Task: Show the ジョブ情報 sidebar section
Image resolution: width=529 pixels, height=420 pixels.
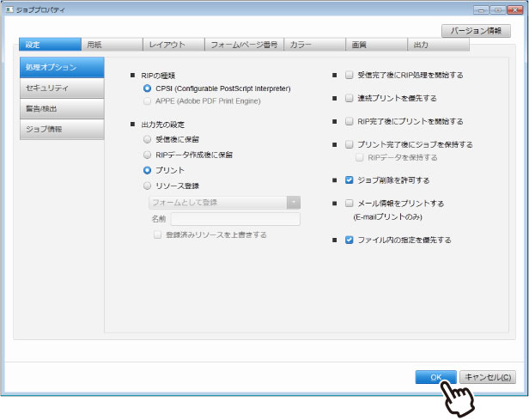Action: [x=62, y=129]
